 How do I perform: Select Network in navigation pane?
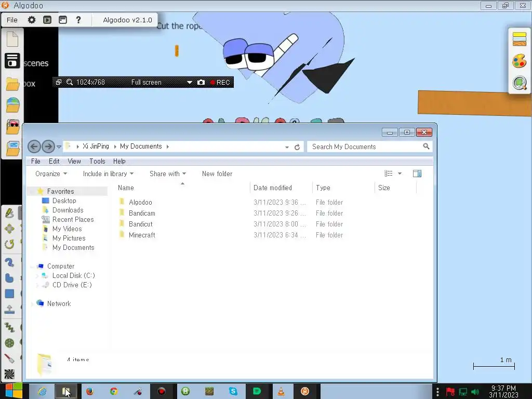(x=59, y=303)
